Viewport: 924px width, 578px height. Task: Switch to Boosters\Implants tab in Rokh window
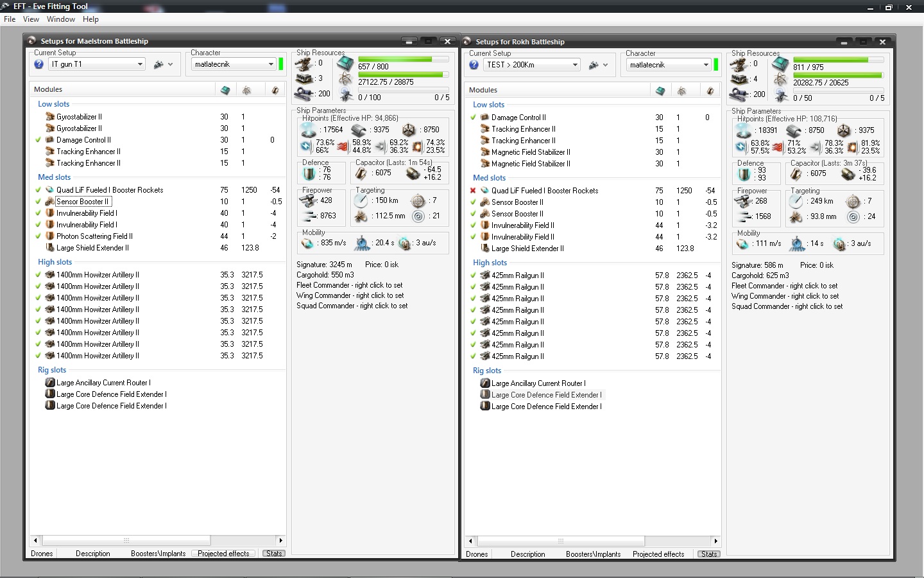[x=594, y=554]
